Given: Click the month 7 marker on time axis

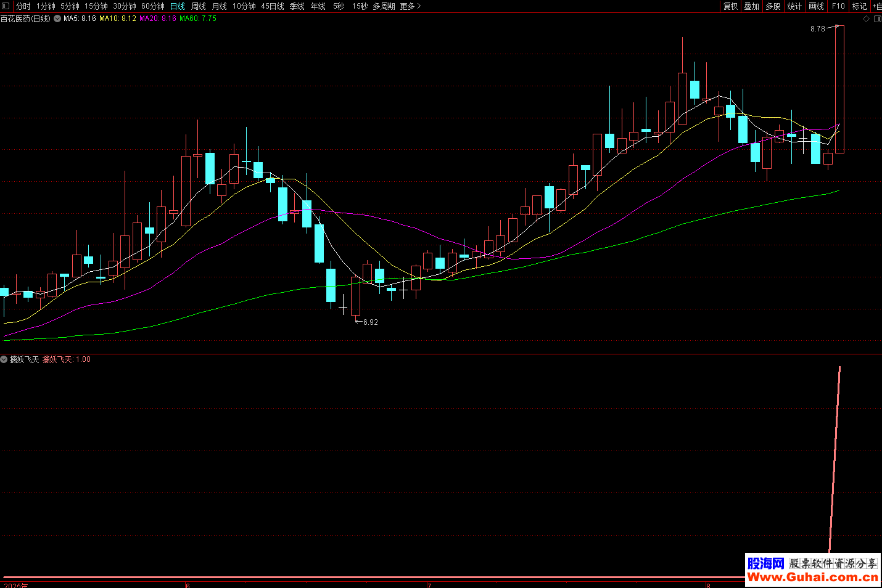Looking at the screenshot, I should (x=429, y=585).
